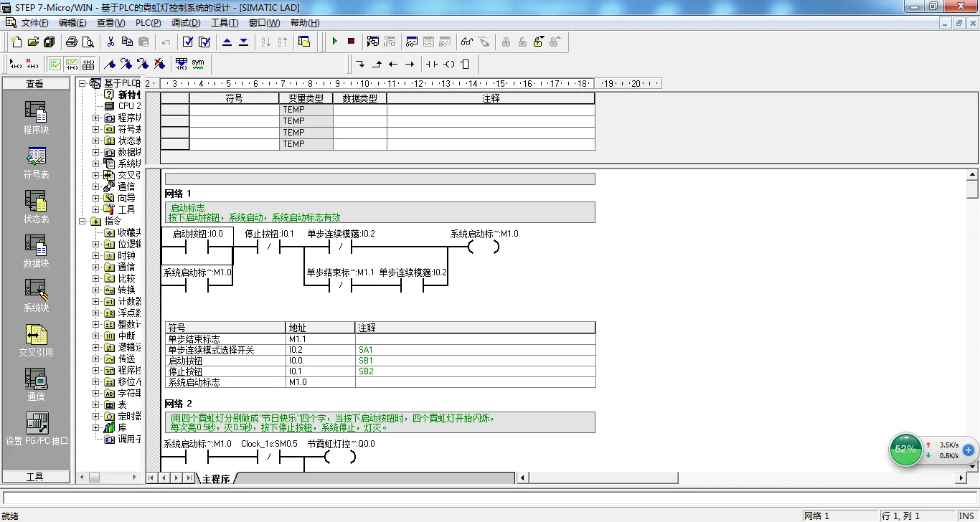
Task: Click the 工具 bar at the navigation bottom
Action: [35, 477]
